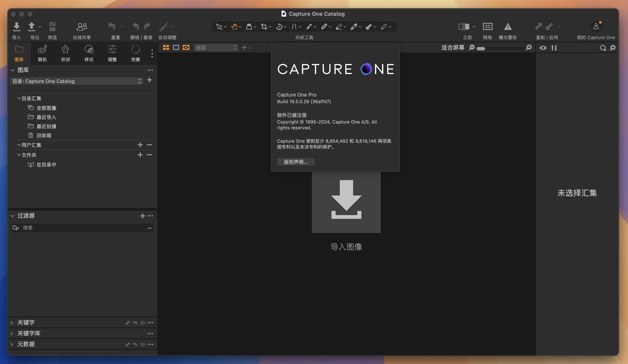Collapse the 图库 library panel
628x364 pixels.
(x=12, y=70)
